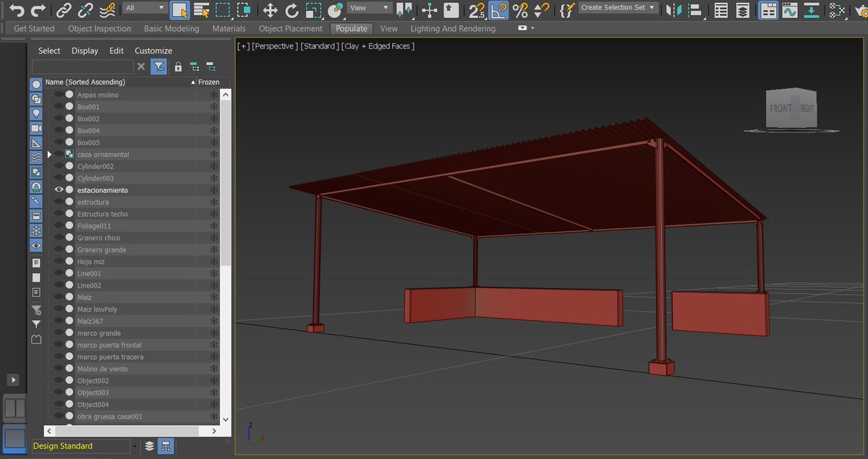Click the Lock Cell Editing padlock icon
Screen dimensions: 868x459
tap(178, 67)
